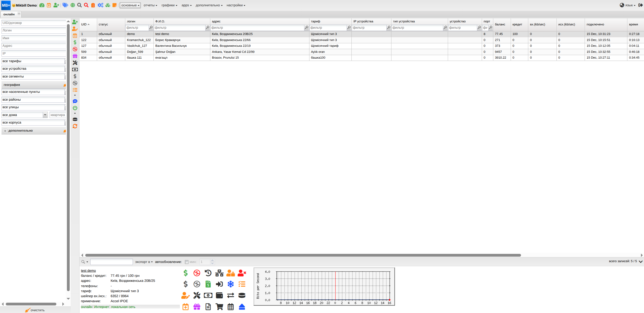Screen dimensions: 644x313
Task: Click the test demo user link
Action: tap(88, 270)
